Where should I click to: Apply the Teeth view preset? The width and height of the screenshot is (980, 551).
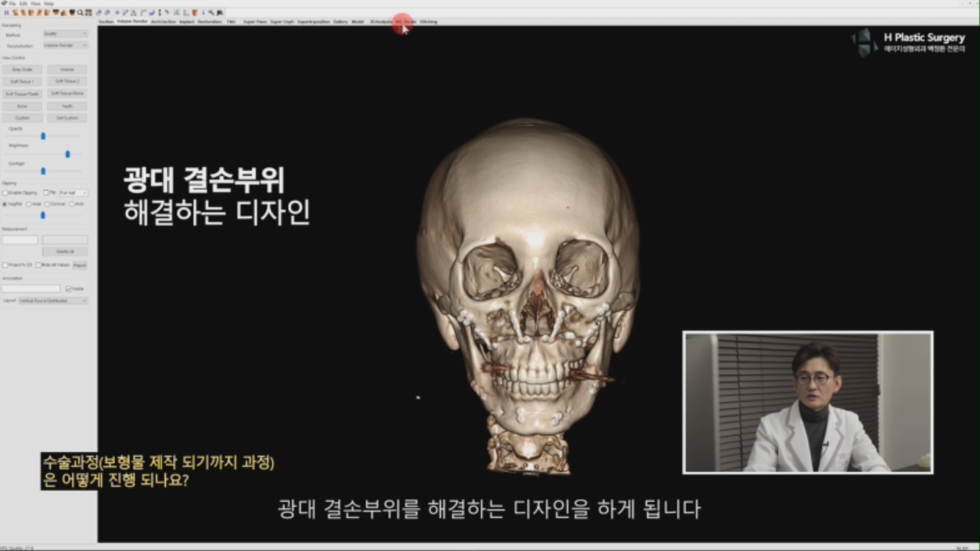coord(67,106)
